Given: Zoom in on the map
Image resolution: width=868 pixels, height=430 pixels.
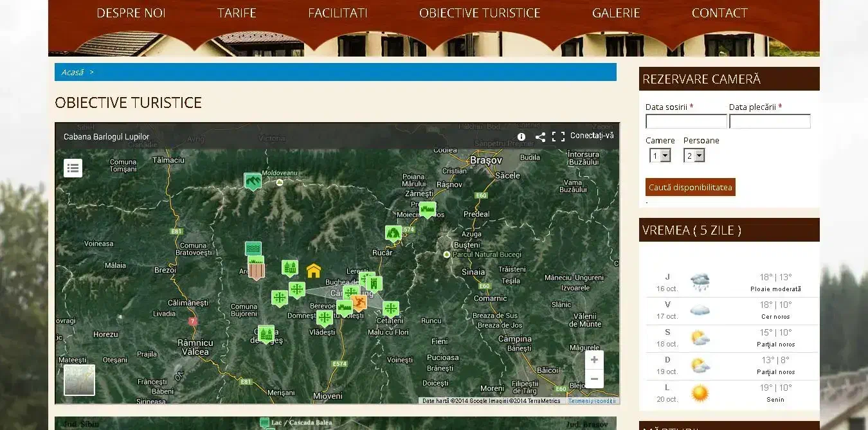Looking at the screenshot, I should pos(594,360).
